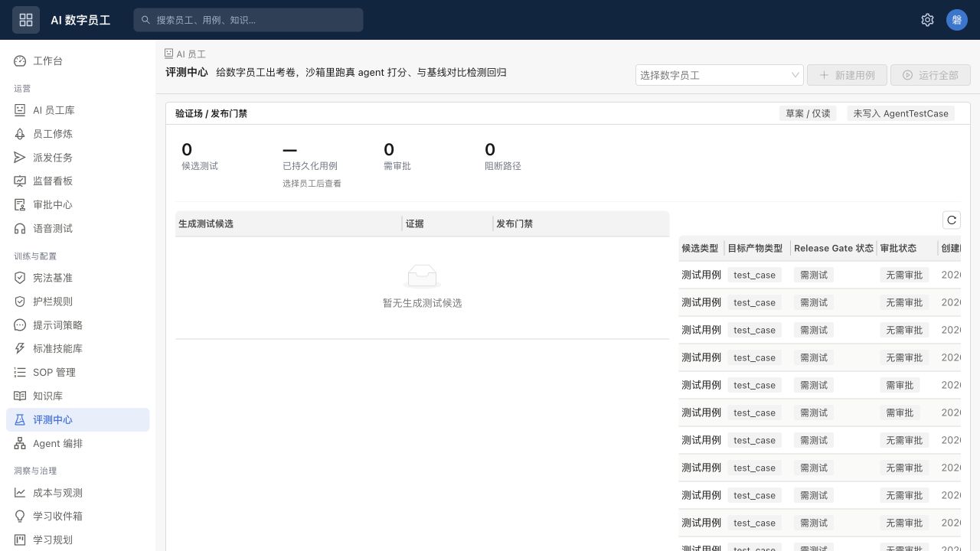This screenshot has height=551, width=980.
Task: Click the 工作台 dashboard icon
Action: pyautogui.click(x=20, y=61)
